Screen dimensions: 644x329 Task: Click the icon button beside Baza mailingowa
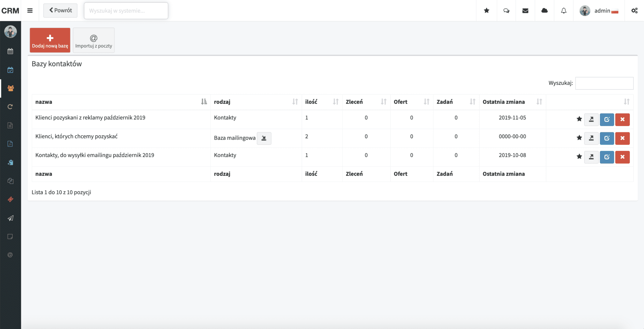pyautogui.click(x=264, y=138)
